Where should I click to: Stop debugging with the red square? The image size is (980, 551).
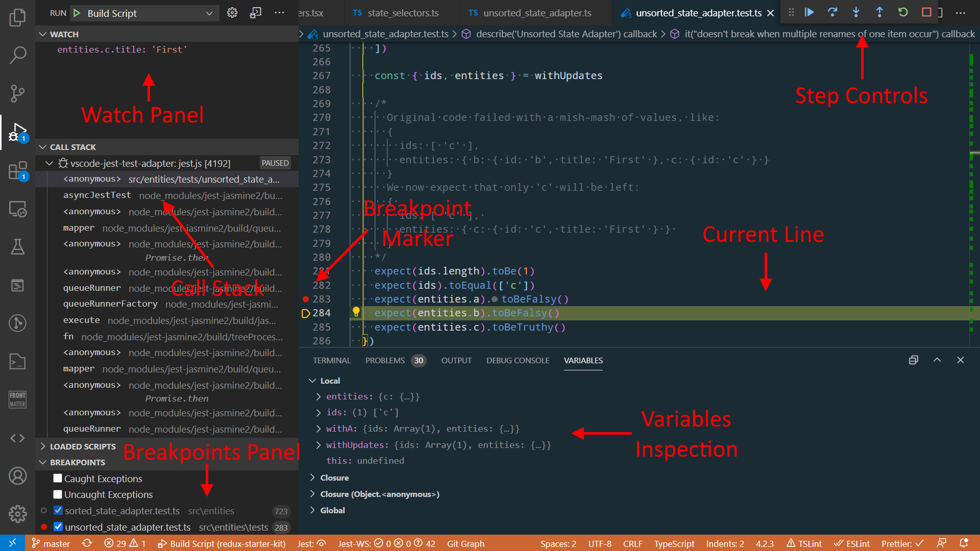pyautogui.click(x=926, y=12)
